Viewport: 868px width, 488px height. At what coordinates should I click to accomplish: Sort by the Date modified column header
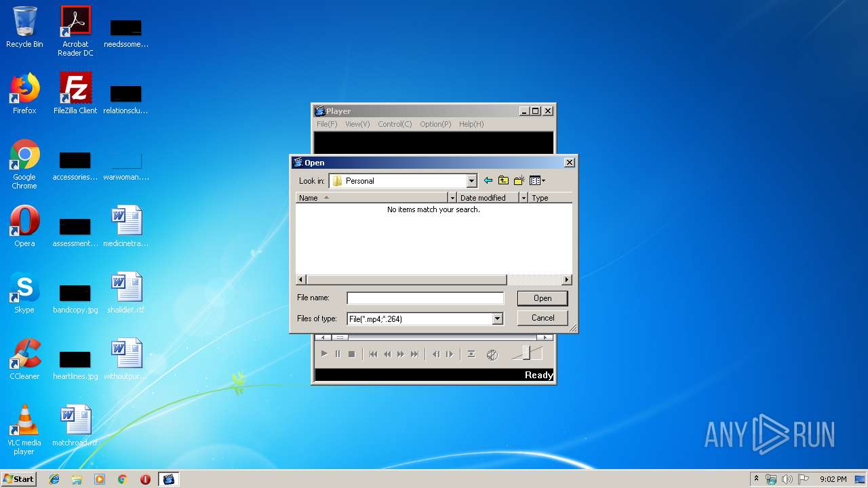click(x=488, y=198)
